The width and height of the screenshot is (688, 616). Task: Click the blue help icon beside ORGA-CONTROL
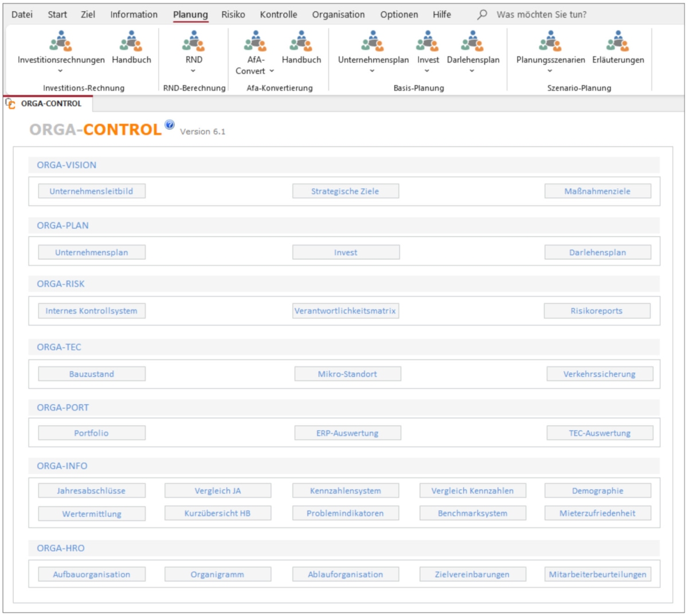(169, 124)
